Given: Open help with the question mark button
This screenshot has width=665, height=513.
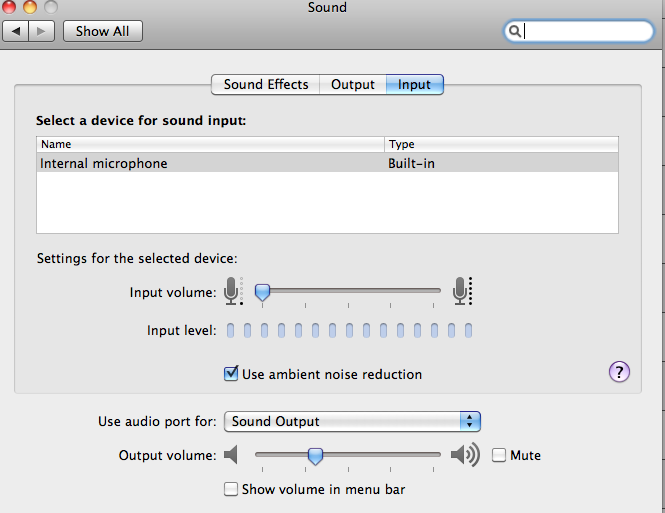Looking at the screenshot, I should pyautogui.click(x=619, y=372).
